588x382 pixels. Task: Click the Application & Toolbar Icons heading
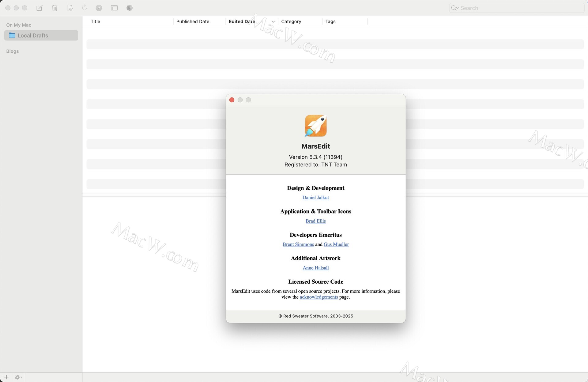316,211
